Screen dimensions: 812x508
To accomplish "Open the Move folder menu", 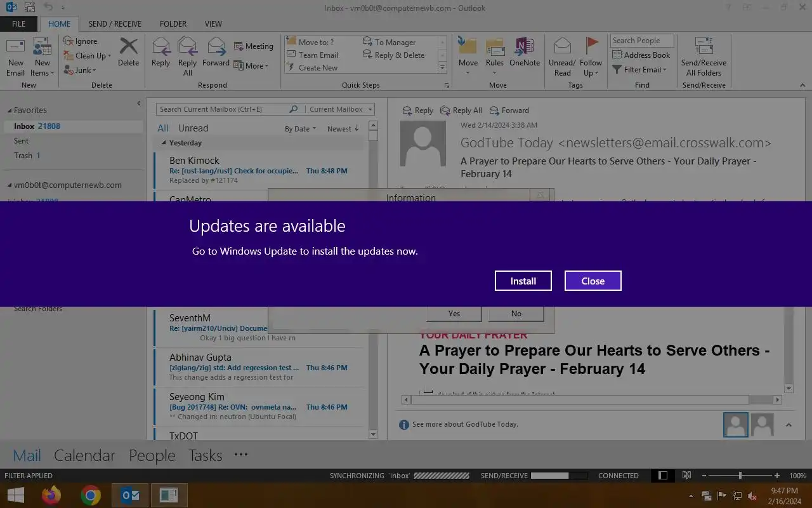I will (468, 57).
